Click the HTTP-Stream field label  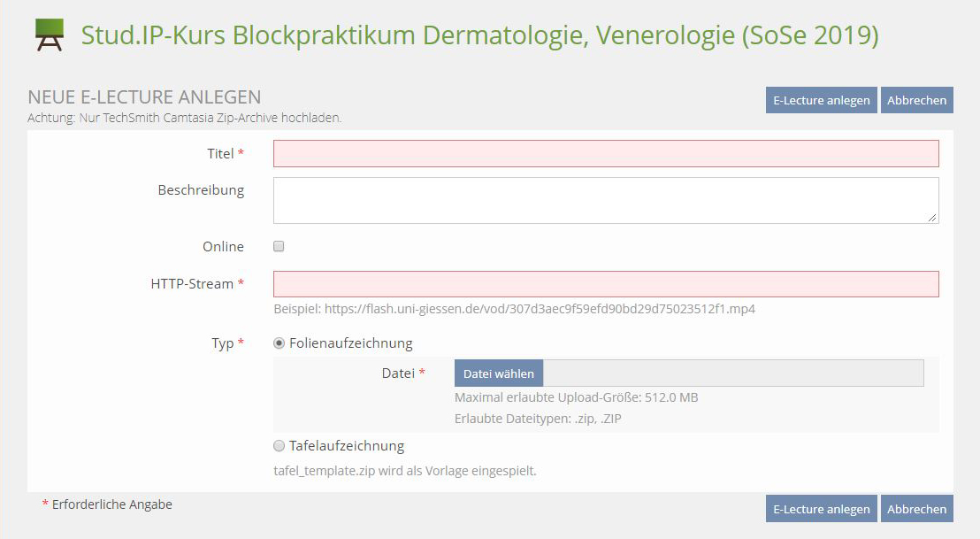pos(192,284)
